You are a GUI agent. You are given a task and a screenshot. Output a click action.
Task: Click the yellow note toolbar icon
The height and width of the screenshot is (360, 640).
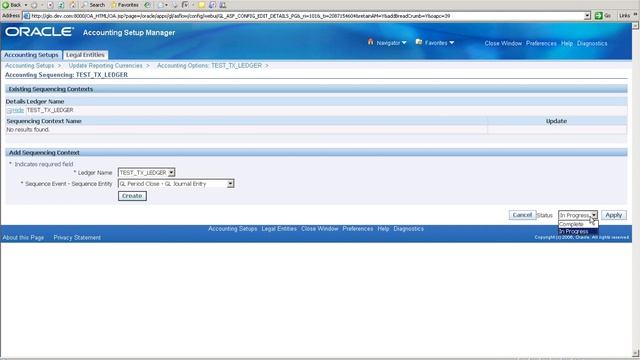click(202, 5)
